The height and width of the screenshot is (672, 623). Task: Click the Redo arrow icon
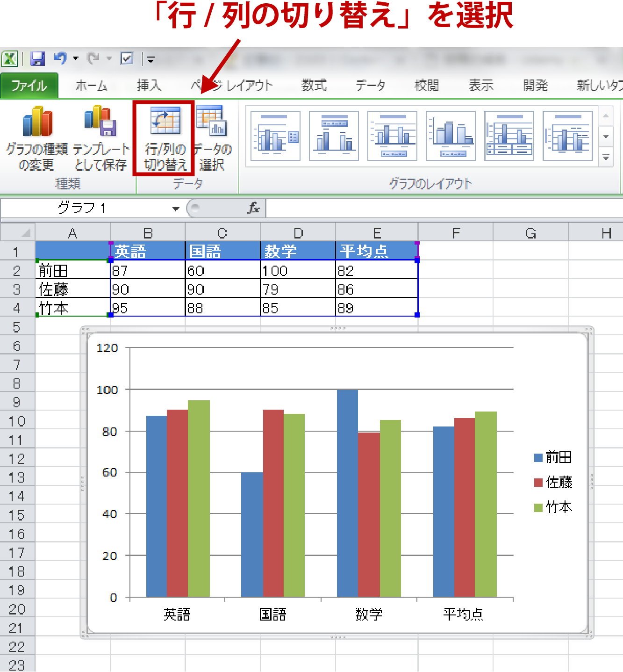(93, 58)
